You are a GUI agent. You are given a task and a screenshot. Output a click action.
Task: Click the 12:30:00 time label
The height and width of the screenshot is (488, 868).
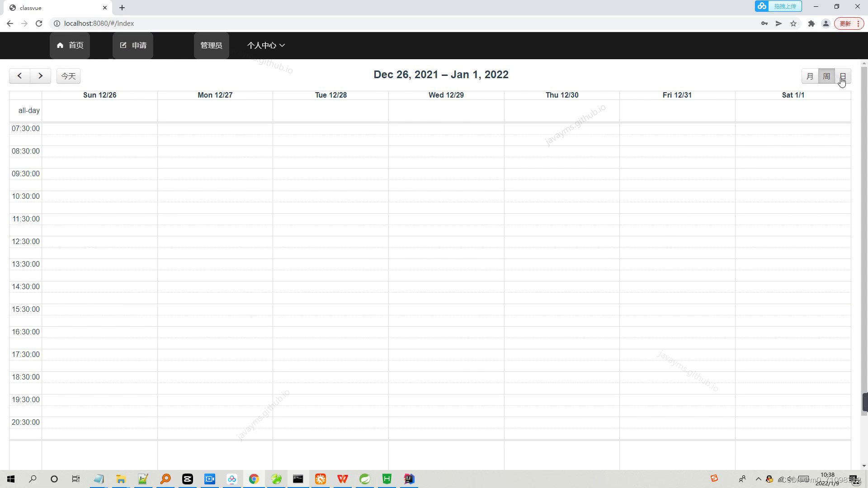pyautogui.click(x=26, y=242)
